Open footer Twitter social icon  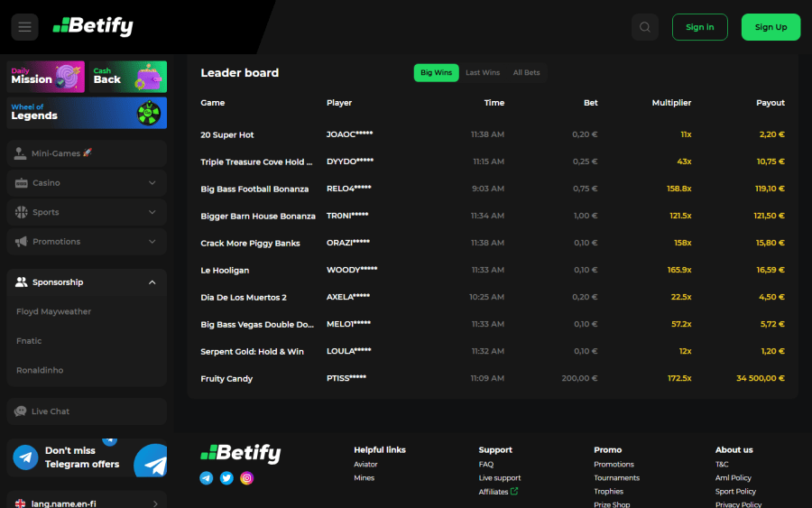(226, 478)
